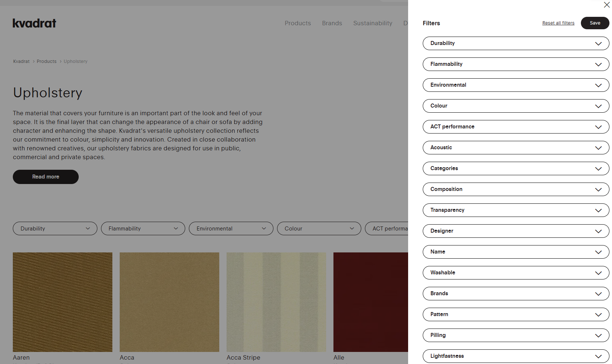Expand the Pattern filter
The width and height of the screenshot is (612, 364).
[x=515, y=314]
